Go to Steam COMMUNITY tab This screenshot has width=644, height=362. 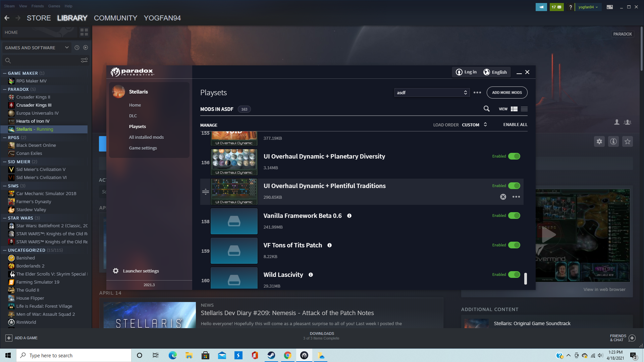115,18
